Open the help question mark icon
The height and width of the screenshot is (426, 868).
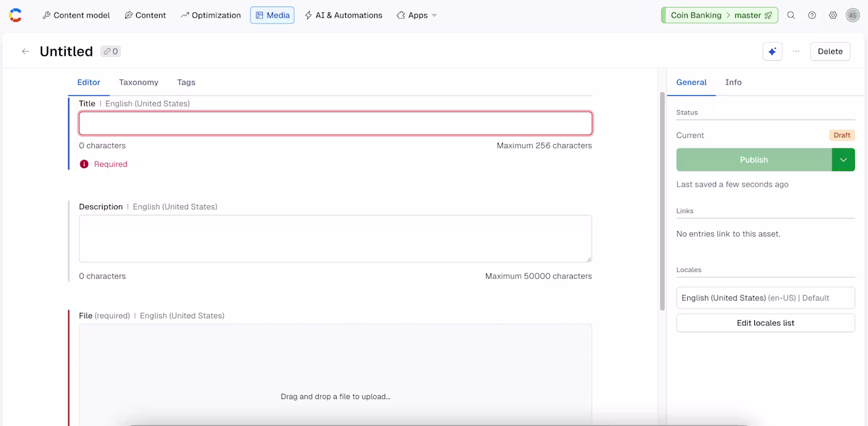point(812,15)
